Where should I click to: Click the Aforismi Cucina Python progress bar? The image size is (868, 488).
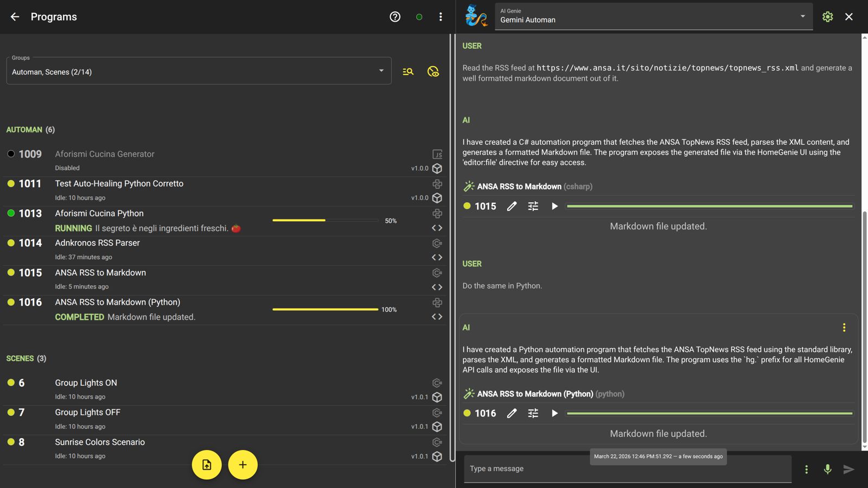[x=325, y=220]
